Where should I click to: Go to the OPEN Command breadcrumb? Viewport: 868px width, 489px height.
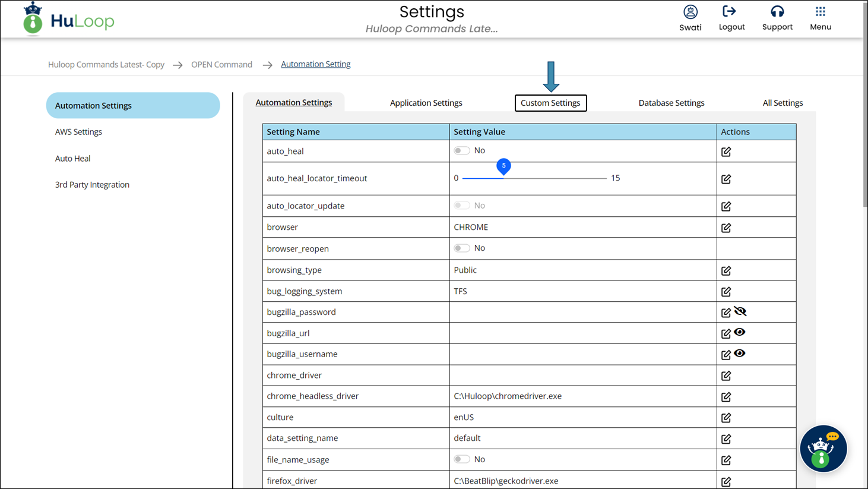point(221,65)
